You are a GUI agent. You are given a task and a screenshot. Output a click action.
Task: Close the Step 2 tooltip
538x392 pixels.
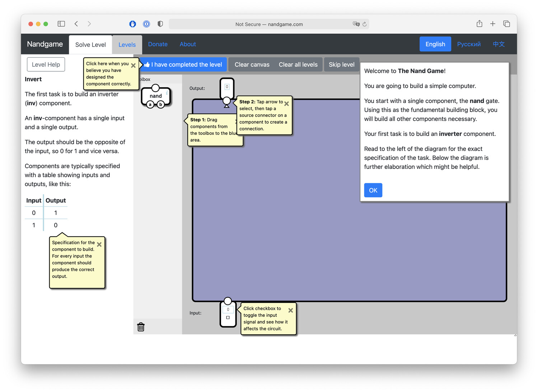[286, 104]
